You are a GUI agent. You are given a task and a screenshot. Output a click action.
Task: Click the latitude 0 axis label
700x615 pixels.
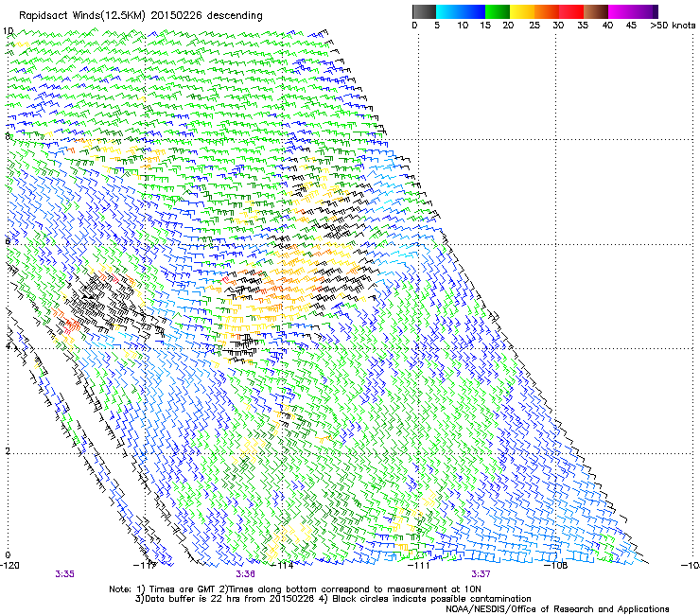[x=8, y=555]
